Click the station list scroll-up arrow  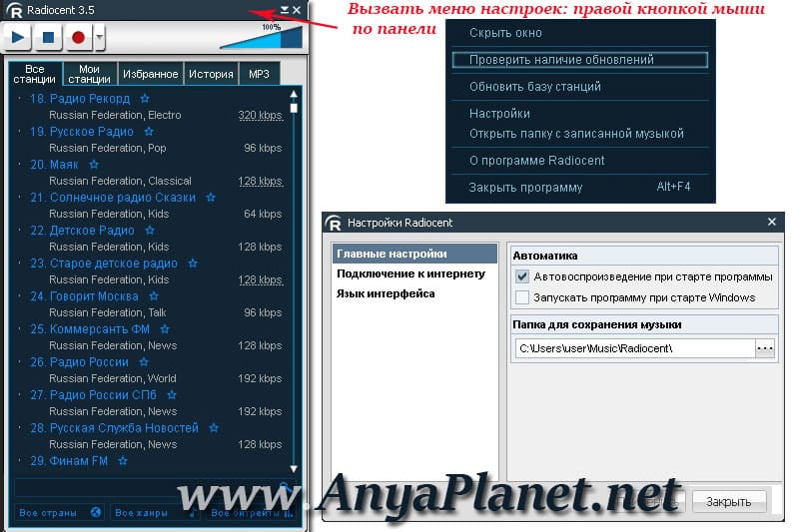294,94
